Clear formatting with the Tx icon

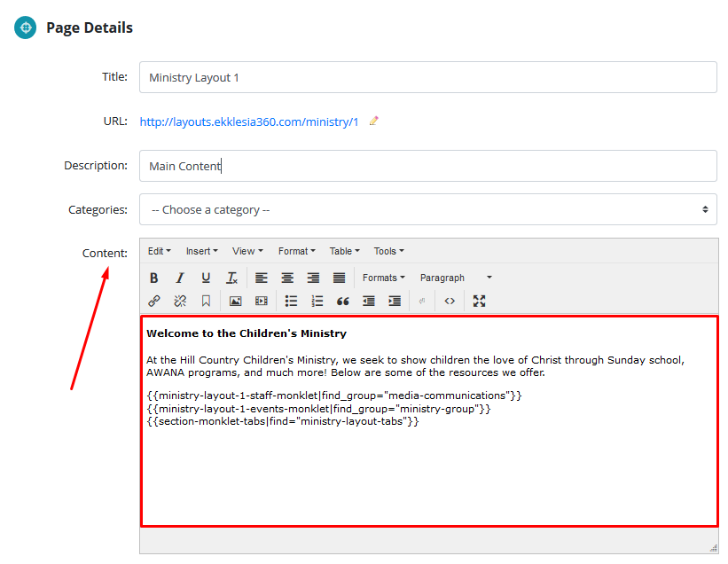click(x=231, y=278)
